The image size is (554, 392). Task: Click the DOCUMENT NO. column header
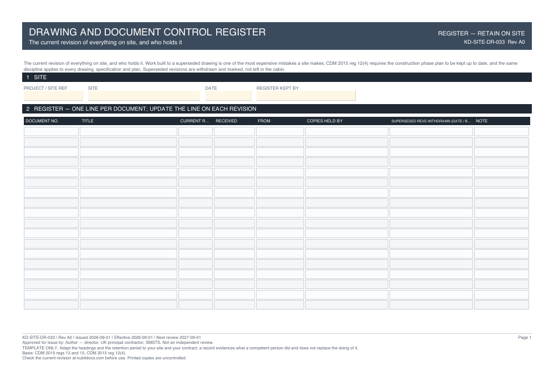pos(42,121)
